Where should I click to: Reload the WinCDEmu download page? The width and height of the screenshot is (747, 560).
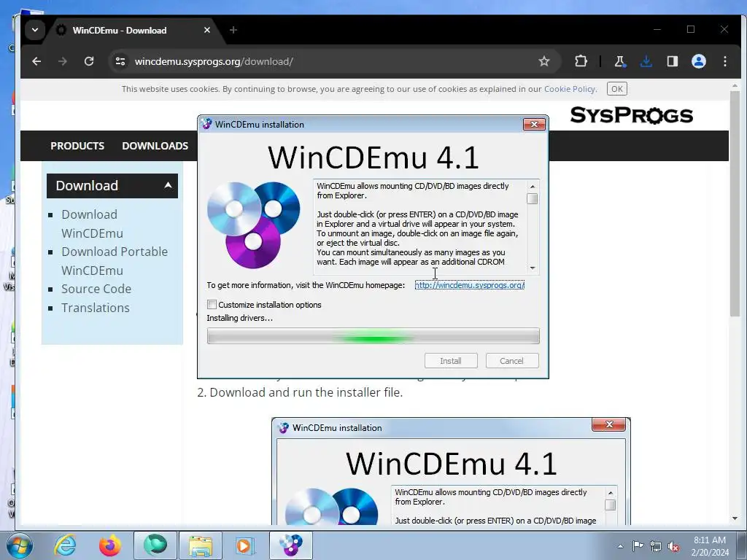pos(88,61)
